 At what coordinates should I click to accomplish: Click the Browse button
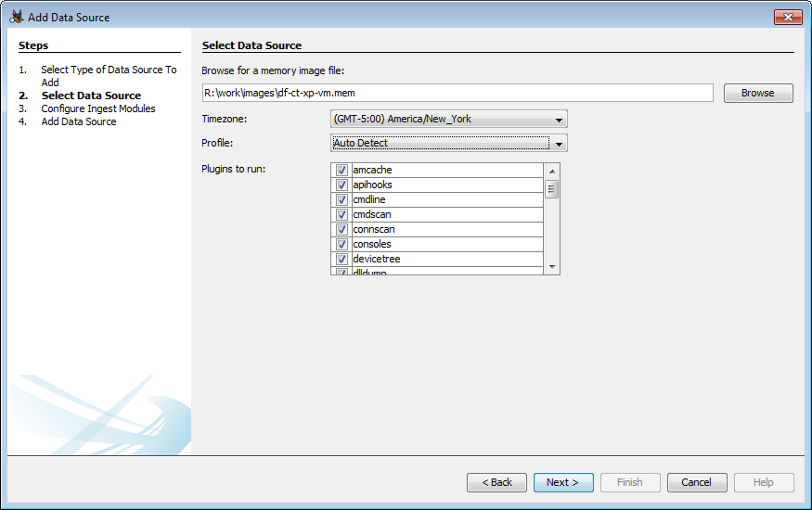coord(757,94)
